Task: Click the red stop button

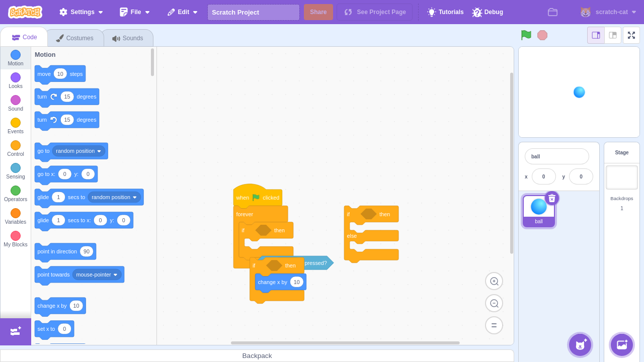Action: point(542,35)
